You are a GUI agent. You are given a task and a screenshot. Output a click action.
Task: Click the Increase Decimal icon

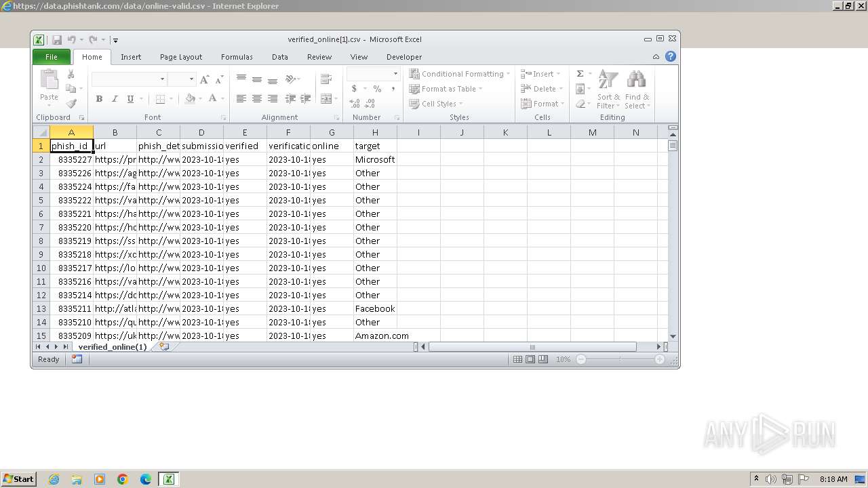click(x=355, y=104)
